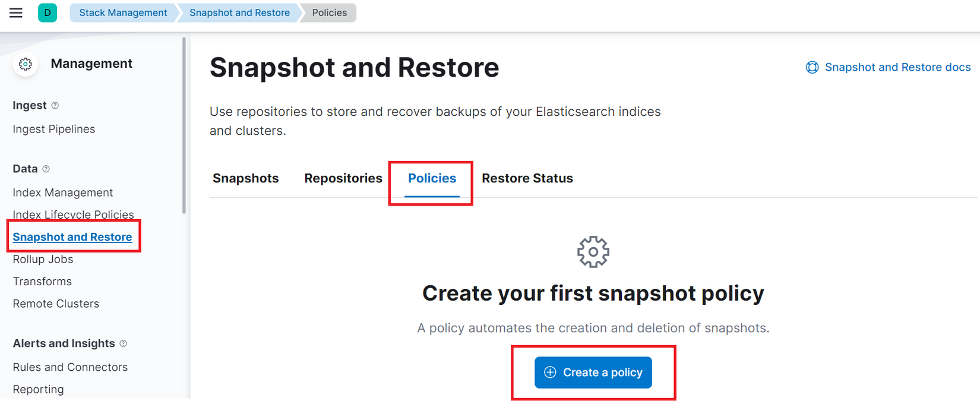Click the help icon beside Data
Viewport: 980px width, 407px height.
coord(46,169)
